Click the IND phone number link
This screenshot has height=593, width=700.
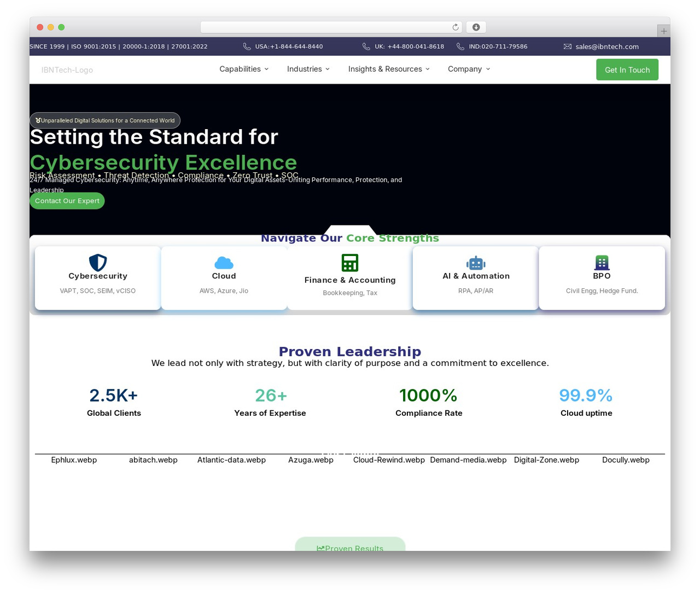point(498,46)
